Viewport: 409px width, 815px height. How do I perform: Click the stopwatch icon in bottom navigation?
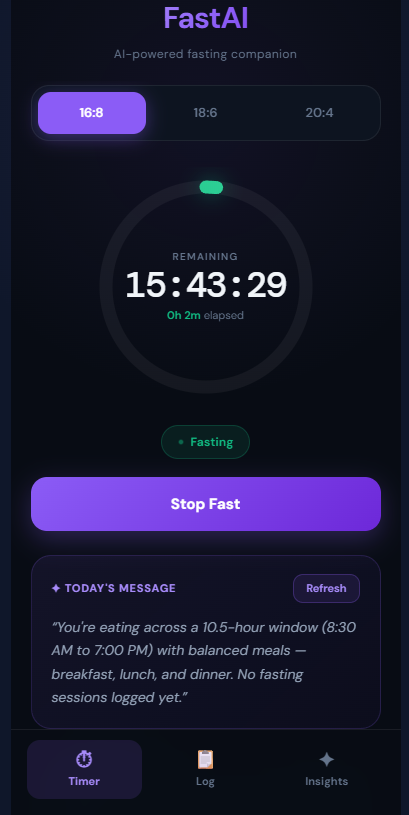(x=84, y=759)
